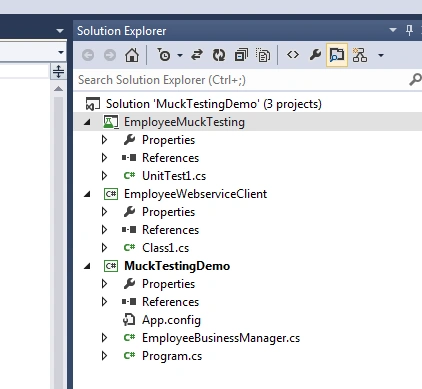Collapse the EmployeeMuckTesting project node
Viewport: 422px width, 389px height.
pos(87,122)
